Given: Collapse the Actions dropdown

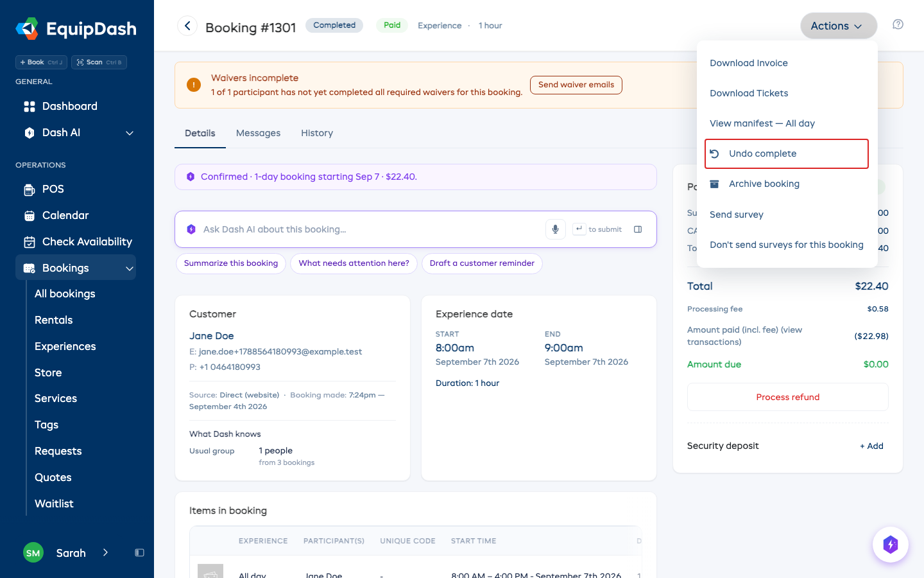Looking at the screenshot, I should point(839,26).
